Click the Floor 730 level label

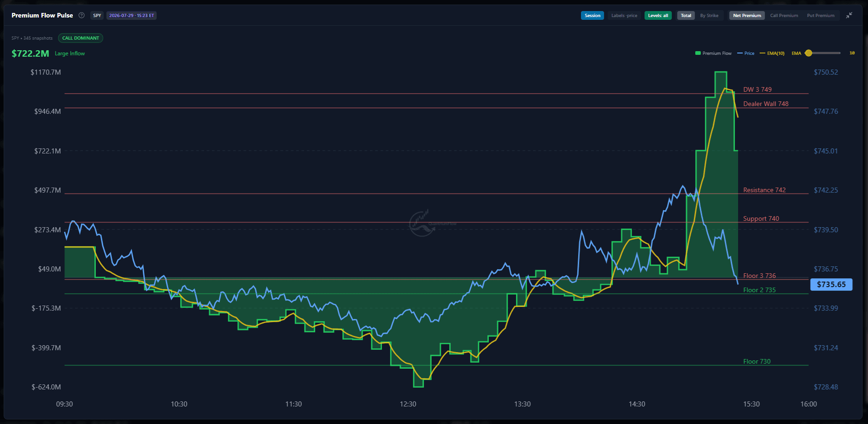click(x=757, y=361)
